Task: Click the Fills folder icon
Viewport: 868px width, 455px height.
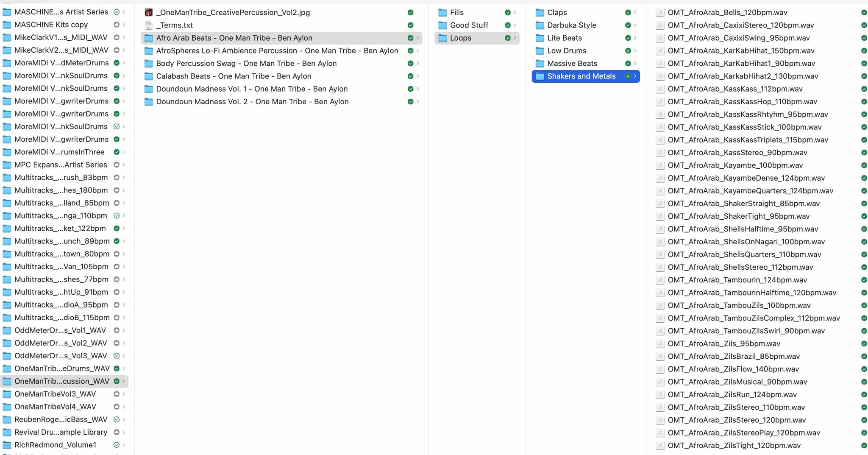Action: [x=442, y=13]
